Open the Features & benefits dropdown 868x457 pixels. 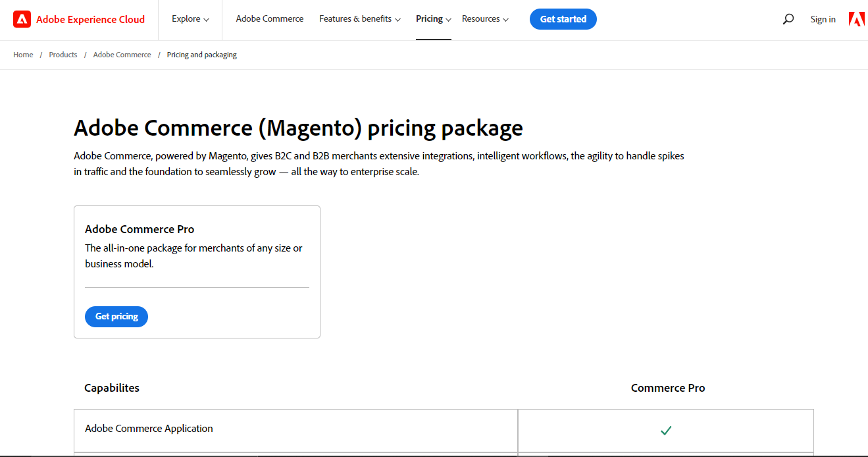(359, 19)
